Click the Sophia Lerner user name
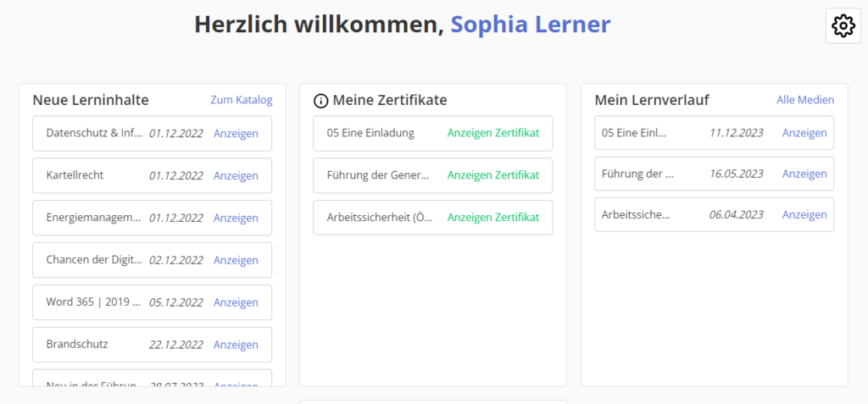The width and height of the screenshot is (868, 404). coord(530,25)
